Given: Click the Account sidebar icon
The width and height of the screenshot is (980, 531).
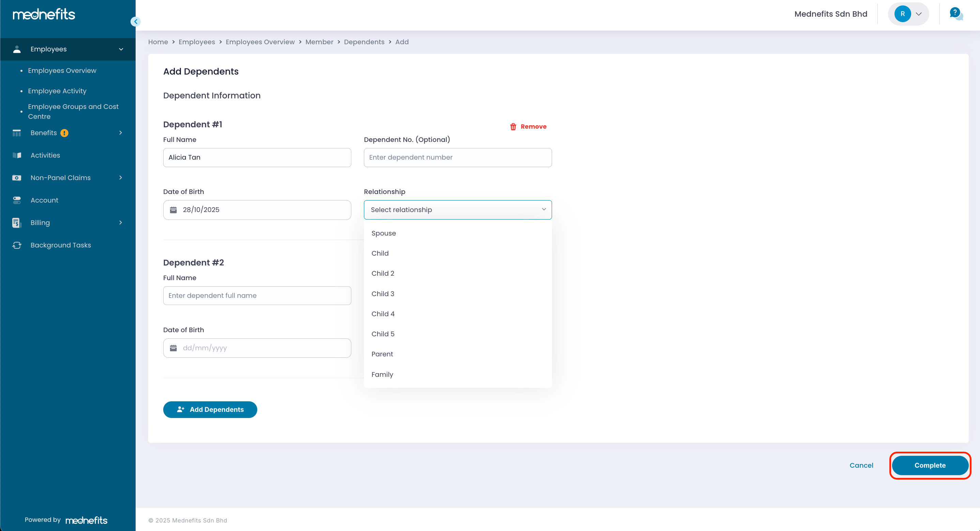Looking at the screenshot, I should click(17, 200).
